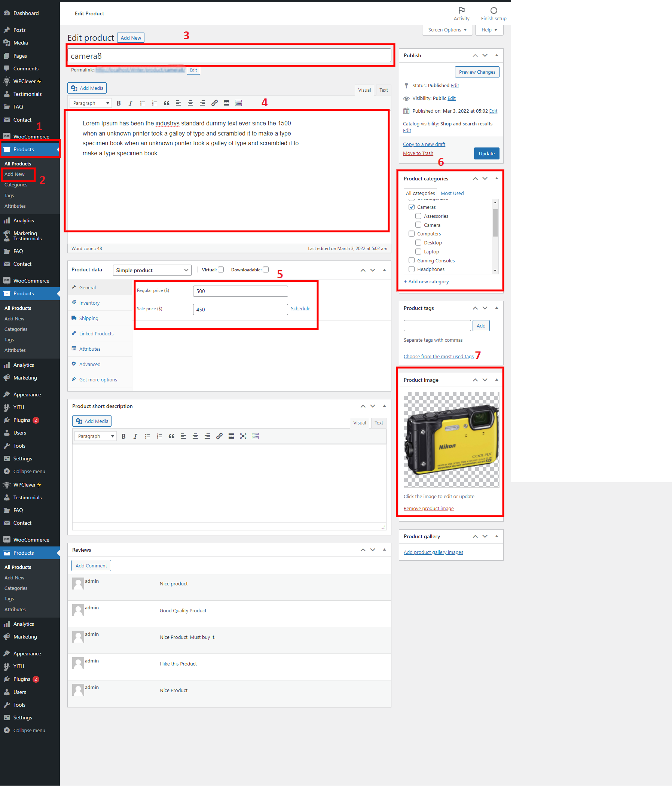672x786 pixels.
Task: Insert numbered list in main description toolbar
Action: coord(155,103)
